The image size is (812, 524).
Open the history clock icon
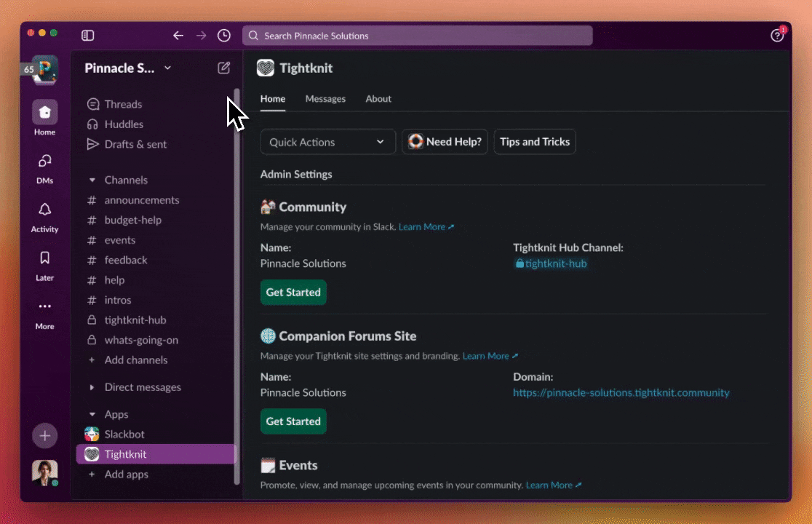pyautogui.click(x=223, y=35)
